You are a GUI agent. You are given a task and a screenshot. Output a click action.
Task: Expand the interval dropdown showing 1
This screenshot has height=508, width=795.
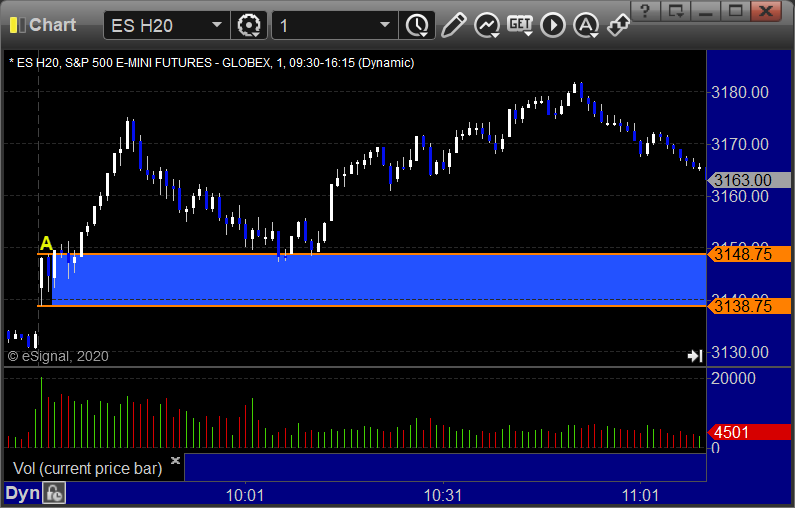point(385,25)
